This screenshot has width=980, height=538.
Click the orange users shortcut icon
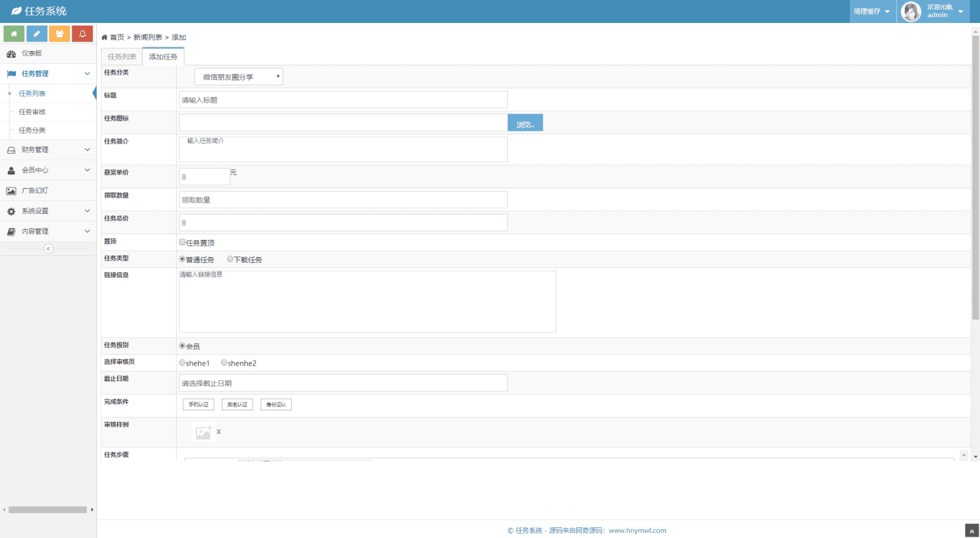click(59, 34)
